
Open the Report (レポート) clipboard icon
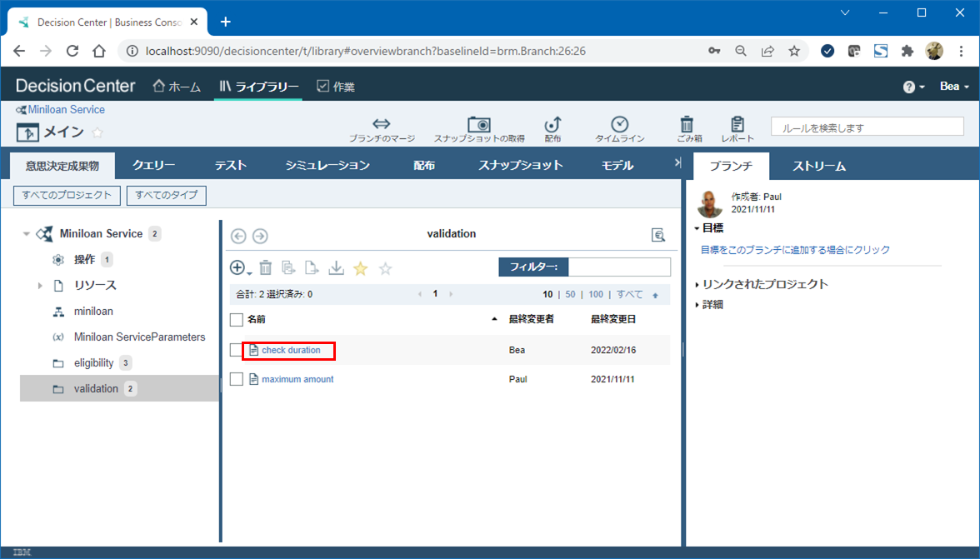[737, 123]
